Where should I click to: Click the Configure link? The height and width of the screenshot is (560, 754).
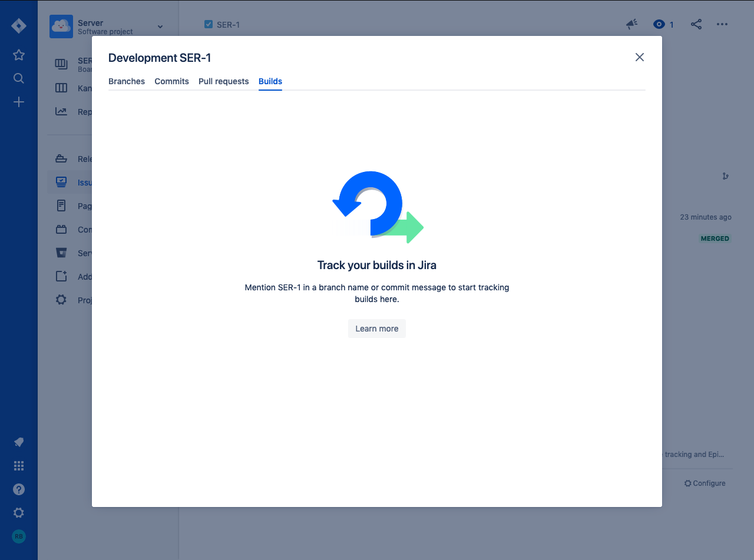(x=705, y=483)
